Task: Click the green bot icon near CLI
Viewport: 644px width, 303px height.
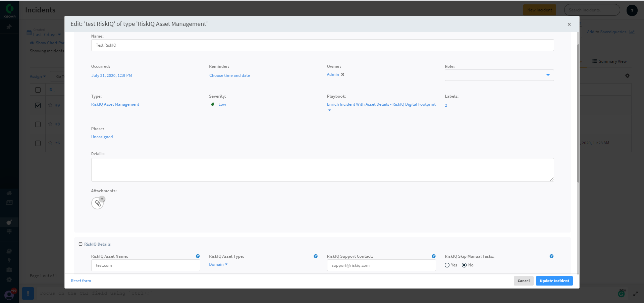Action: coord(622,293)
